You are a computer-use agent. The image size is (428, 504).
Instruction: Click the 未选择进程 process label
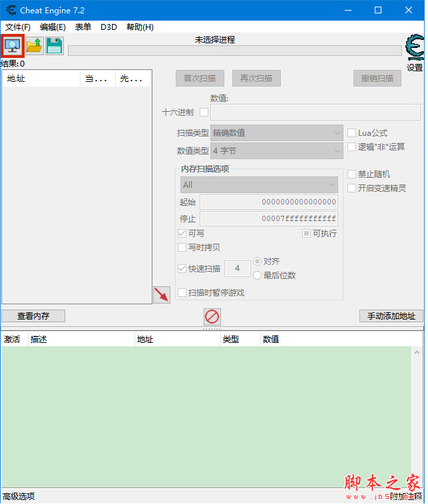[214, 40]
